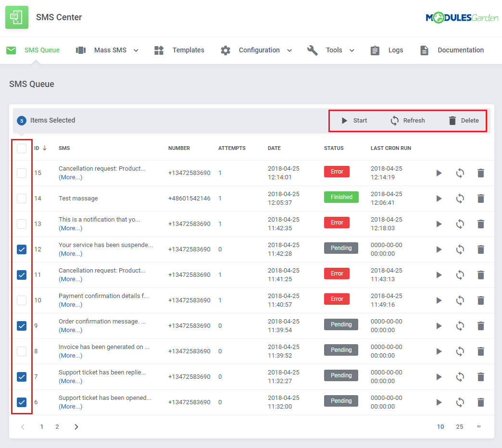Screen dimensions: 502x448
Task: Delete SMS row with ID 10
Action: tap(480, 300)
